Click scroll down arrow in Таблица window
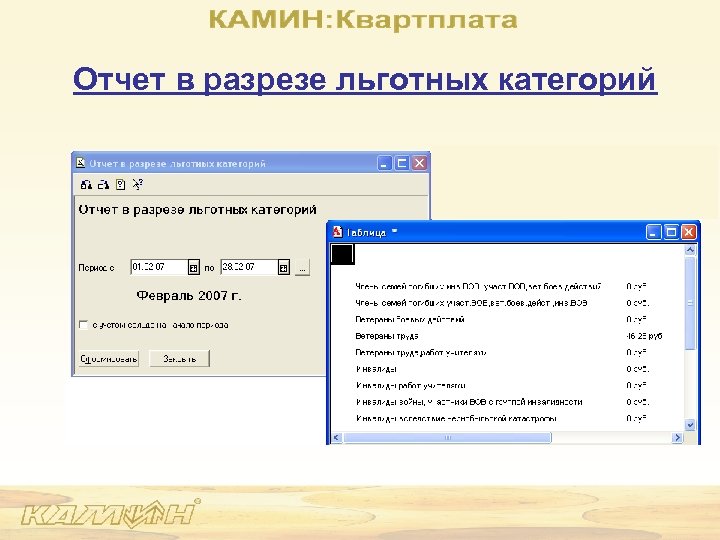720x540 pixels. [x=690, y=425]
